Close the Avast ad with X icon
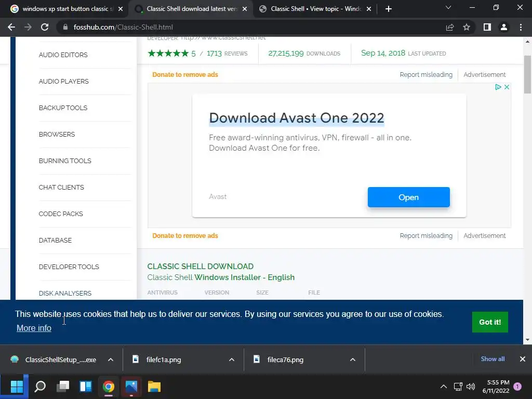Screen dimensions: 532x399 pyautogui.click(x=507, y=87)
